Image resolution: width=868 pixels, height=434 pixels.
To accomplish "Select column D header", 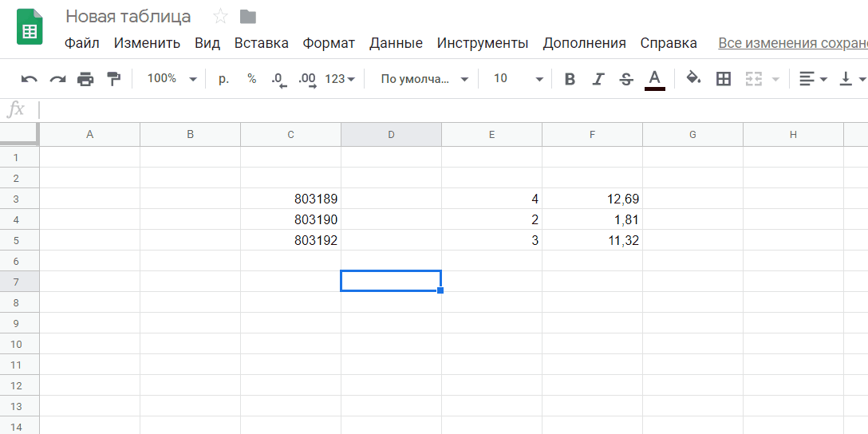I will pos(391,135).
